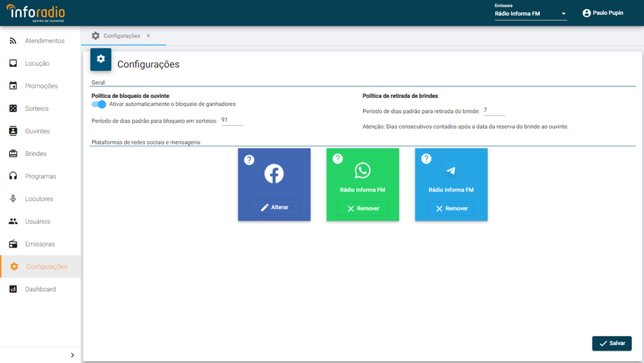Click the Atendimentos feed icon in sidebar
644x363 pixels.
pyautogui.click(x=13, y=41)
